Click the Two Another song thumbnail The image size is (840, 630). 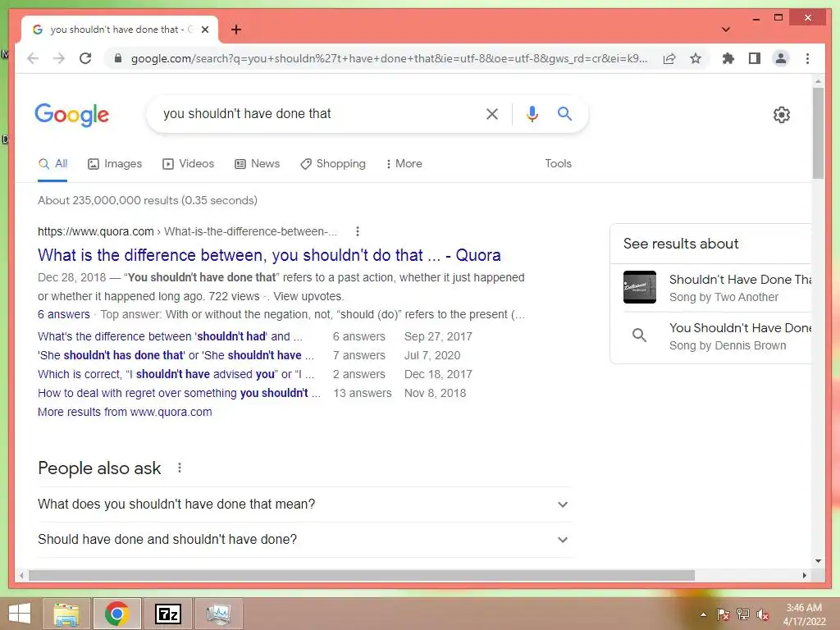640,287
